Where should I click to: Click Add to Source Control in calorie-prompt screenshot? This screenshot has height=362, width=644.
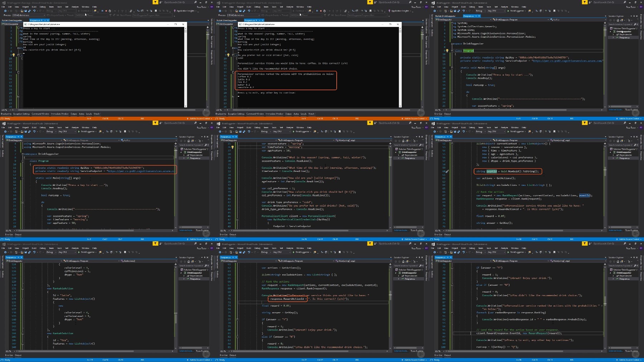(x=200, y=119)
